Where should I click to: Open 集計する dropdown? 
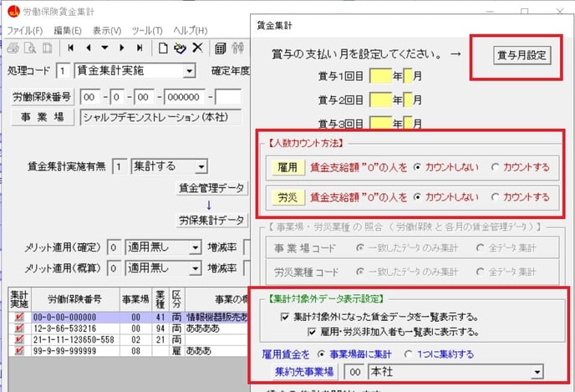coord(201,167)
